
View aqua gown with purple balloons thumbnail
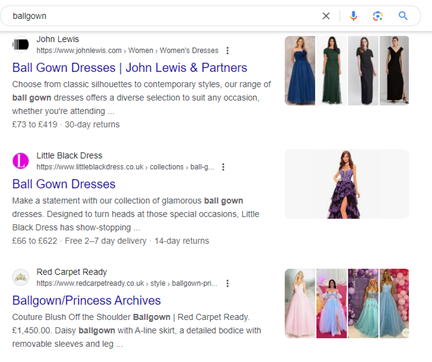(x=363, y=303)
